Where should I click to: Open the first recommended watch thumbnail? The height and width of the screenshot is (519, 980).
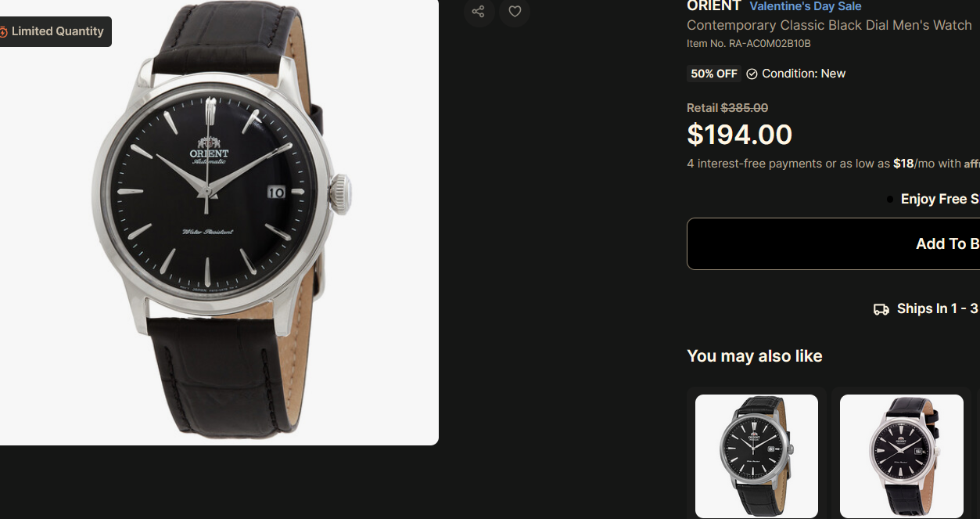pyautogui.click(x=756, y=456)
